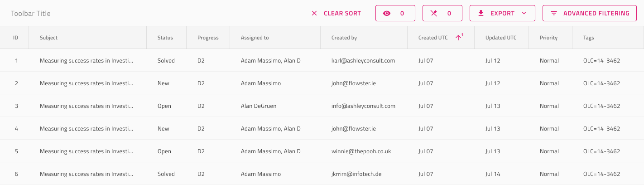Click the filter lines icon in Advanced Filtering
Screen dimensions: 644x185
point(553,14)
